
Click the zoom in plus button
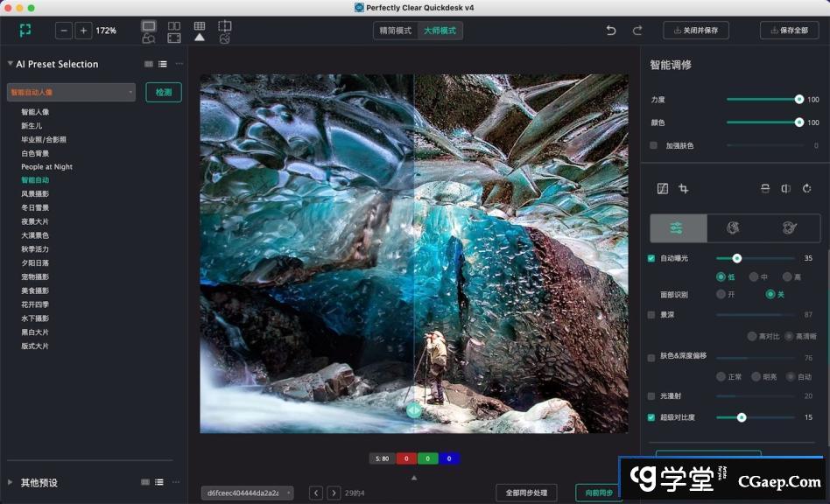pyautogui.click(x=83, y=31)
